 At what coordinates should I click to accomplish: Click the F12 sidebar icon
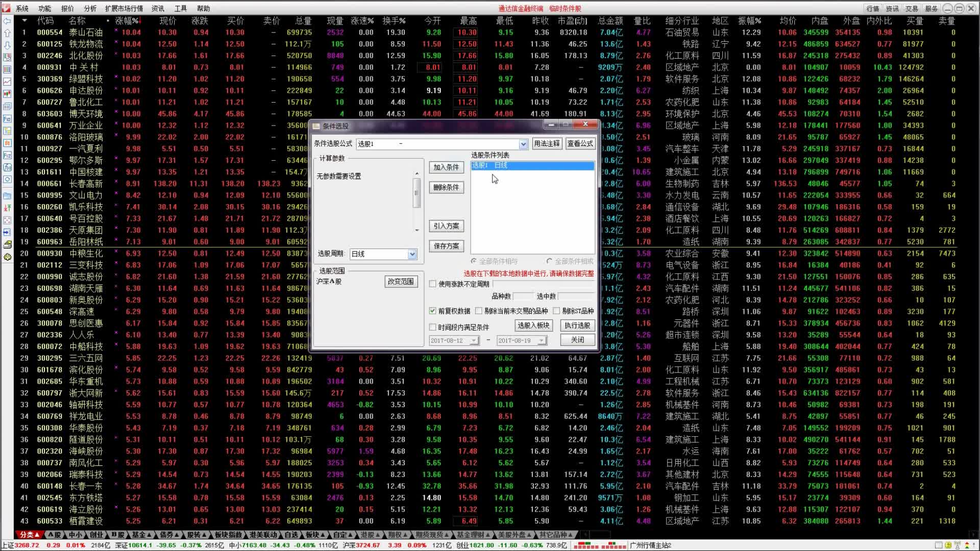7,155
